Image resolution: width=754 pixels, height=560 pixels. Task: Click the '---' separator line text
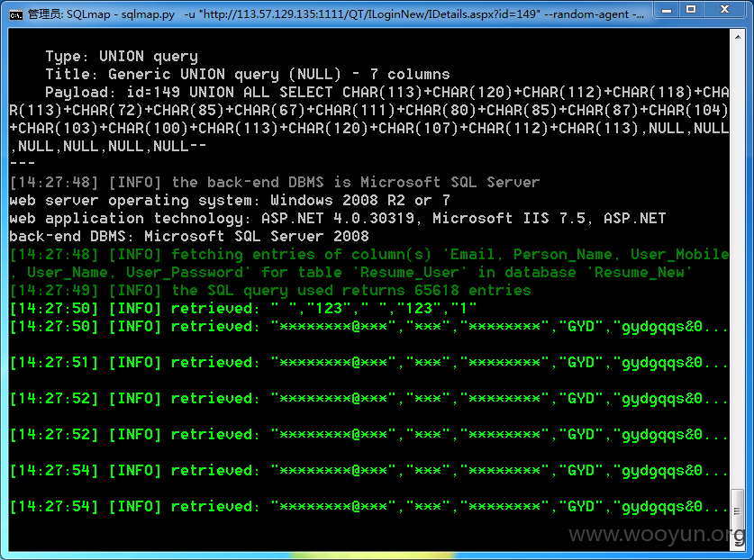[x=23, y=164]
